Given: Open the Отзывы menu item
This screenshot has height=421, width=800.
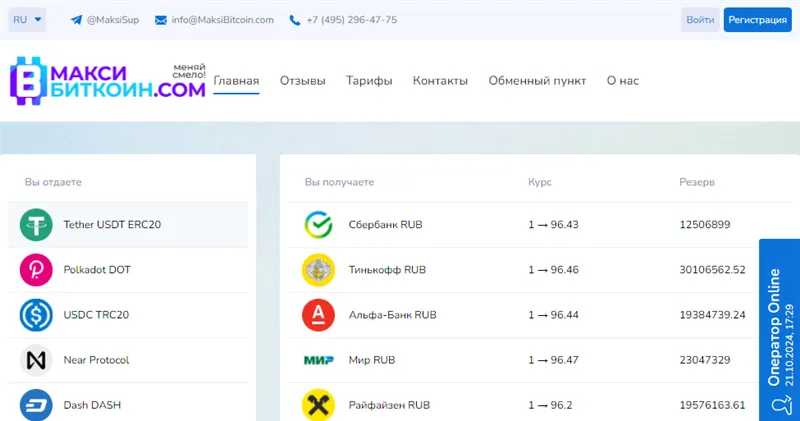Looking at the screenshot, I should (303, 81).
